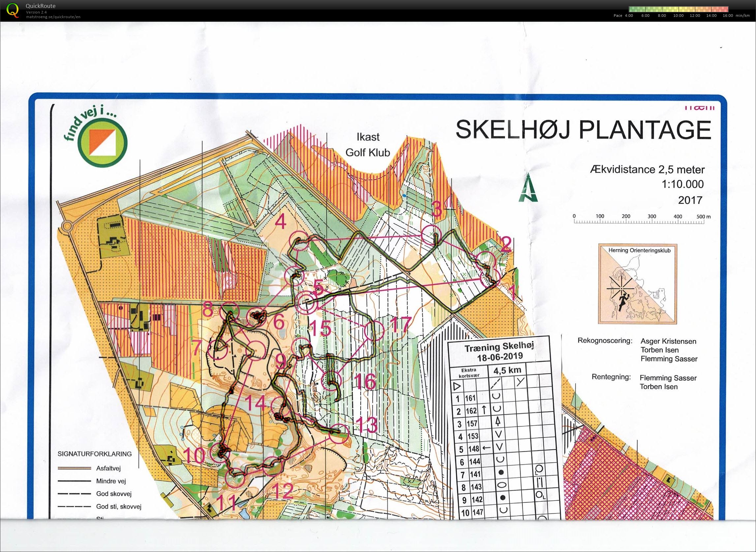Click the 'God sti, skovvej' legend entry

point(119,506)
